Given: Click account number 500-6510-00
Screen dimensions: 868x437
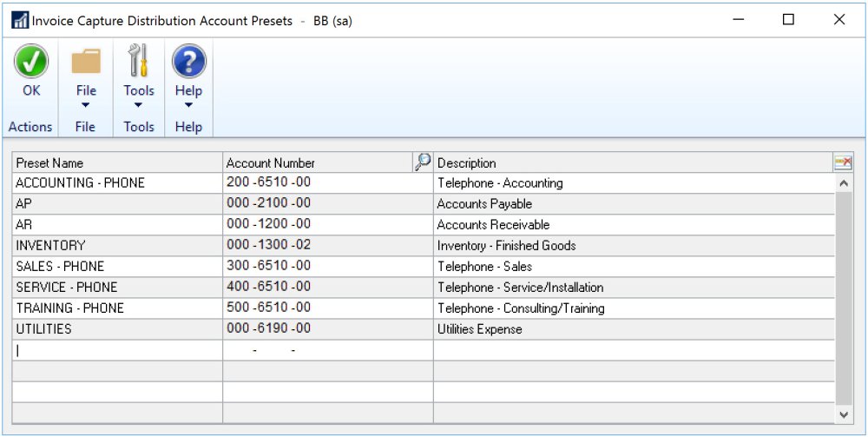Looking at the screenshot, I should (268, 307).
